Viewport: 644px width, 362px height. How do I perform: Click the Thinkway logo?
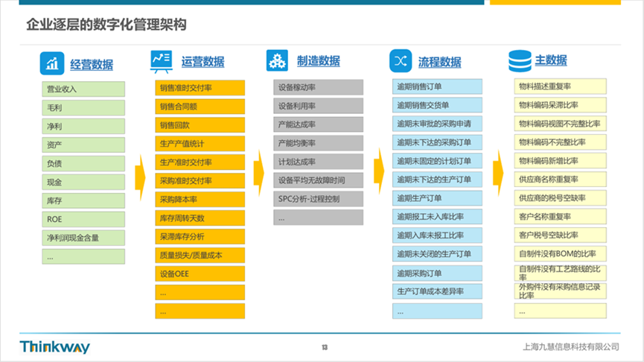point(54,347)
